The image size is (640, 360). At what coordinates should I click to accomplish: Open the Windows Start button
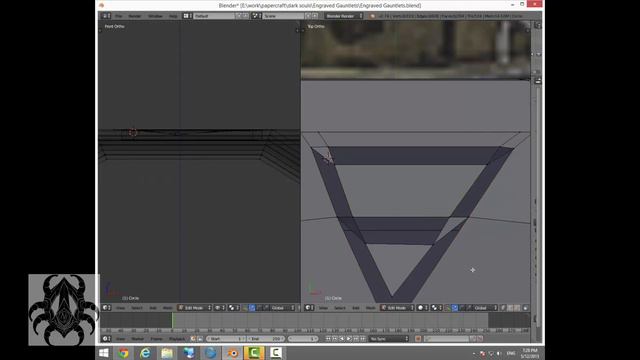(x=104, y=353)
